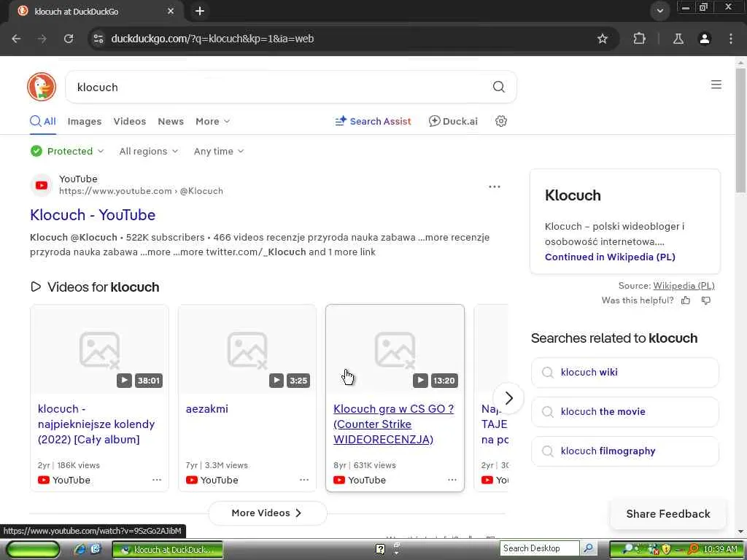Viewport: 747px width, 560px height.
Task: Open options for CS GO video card
Action: [452, 480]
